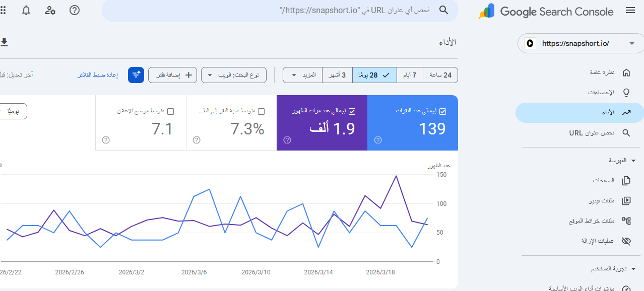Click help icon on total clicks card
Image resolution: width=644 pixels, height=291 pixels.
click(x=378, y=140)
